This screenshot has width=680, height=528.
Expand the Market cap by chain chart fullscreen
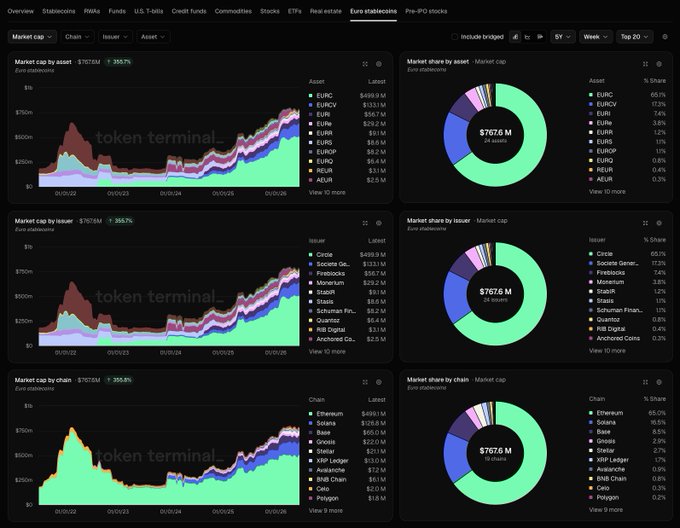pos(365,382)
